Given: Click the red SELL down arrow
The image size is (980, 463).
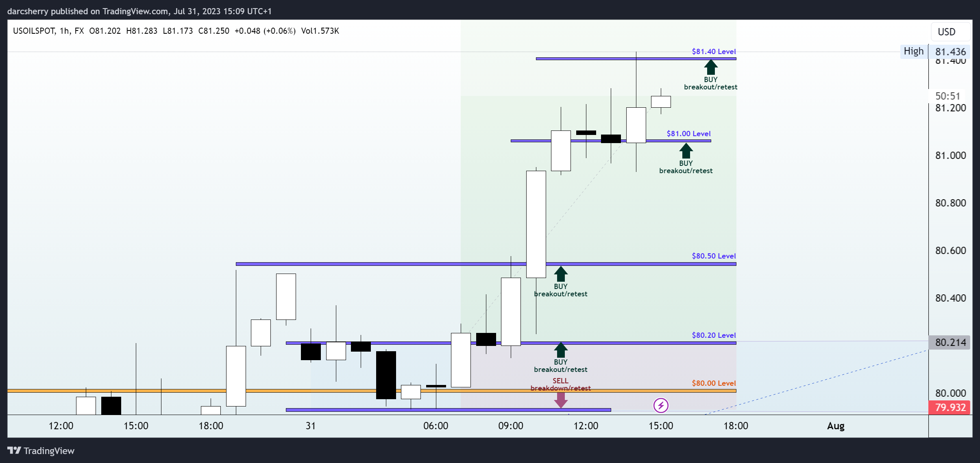Looking at the screenshot, I should 560,400.
